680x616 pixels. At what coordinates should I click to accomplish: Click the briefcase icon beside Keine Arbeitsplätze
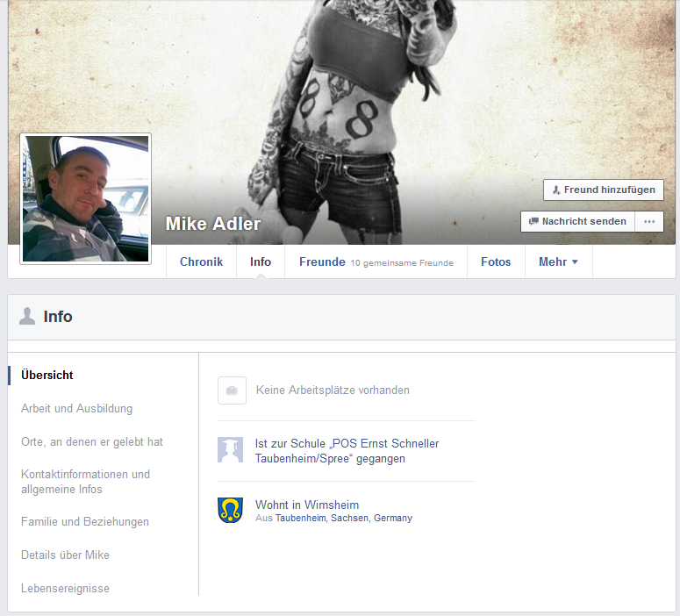tap(232, 390)
